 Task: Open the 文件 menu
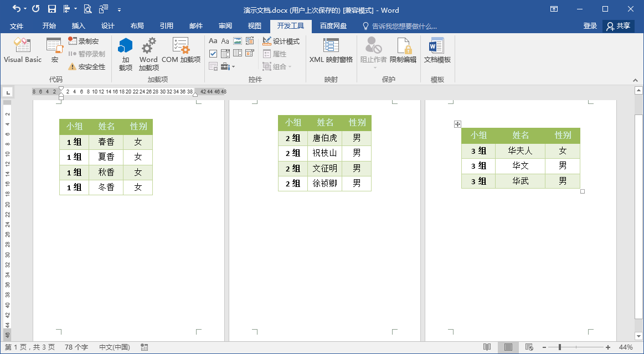pos(17,26)
